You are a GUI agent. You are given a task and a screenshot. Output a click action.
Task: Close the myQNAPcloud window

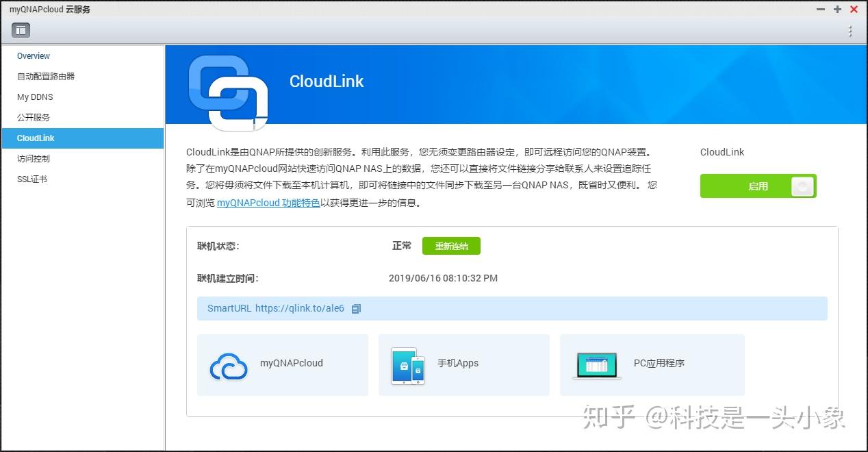[x=854, y=10]
